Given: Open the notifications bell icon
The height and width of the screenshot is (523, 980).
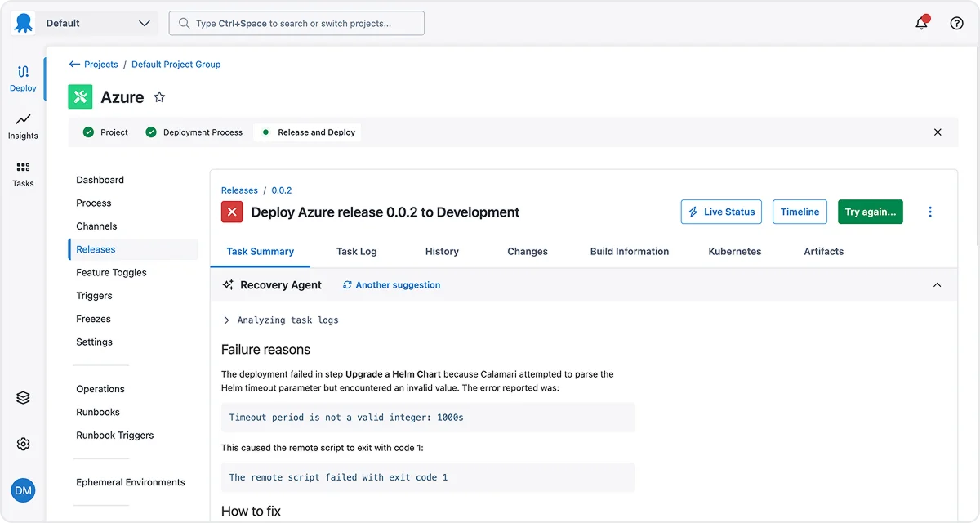Looking at the screenshot, I should tap(921, 23).
